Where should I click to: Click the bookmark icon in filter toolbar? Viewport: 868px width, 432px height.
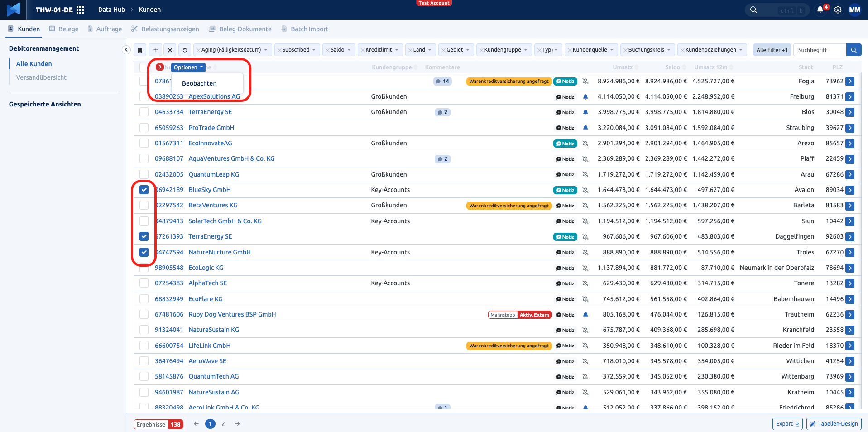point(140,50)
